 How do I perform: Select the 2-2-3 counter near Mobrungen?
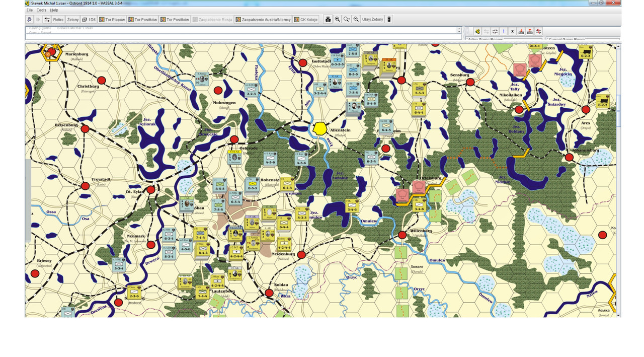point(252,90)
